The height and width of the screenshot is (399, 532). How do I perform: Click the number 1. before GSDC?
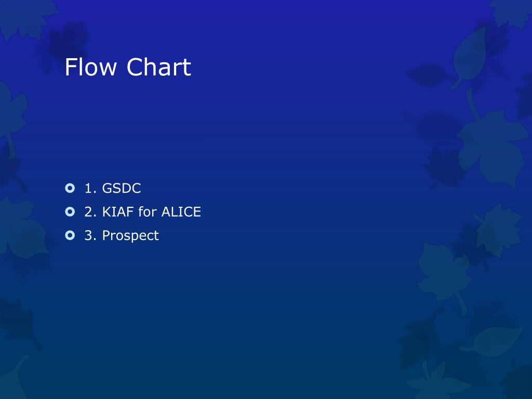click(x=90, y=188)
